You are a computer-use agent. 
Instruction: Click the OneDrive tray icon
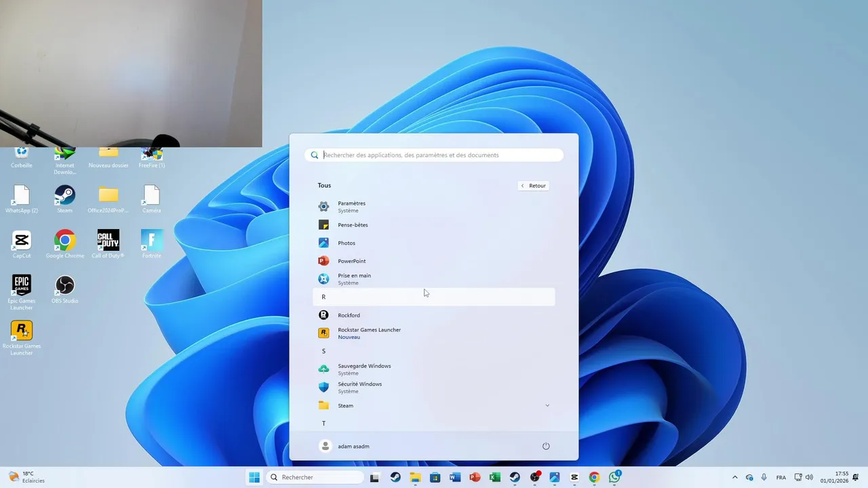tap(749, 477)
